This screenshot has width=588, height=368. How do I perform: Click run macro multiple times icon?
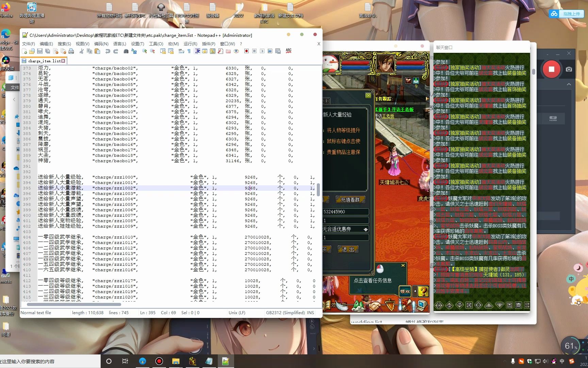pos(270,51)
